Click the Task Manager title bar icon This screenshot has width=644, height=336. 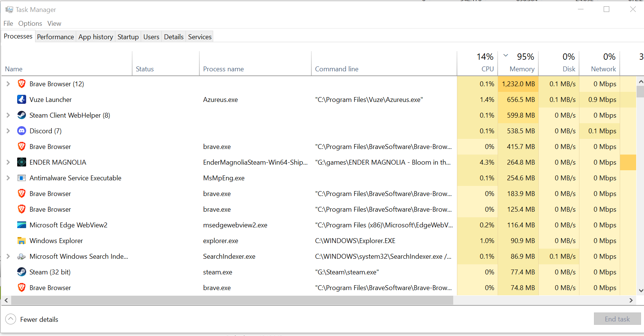[x=9, y=9]
